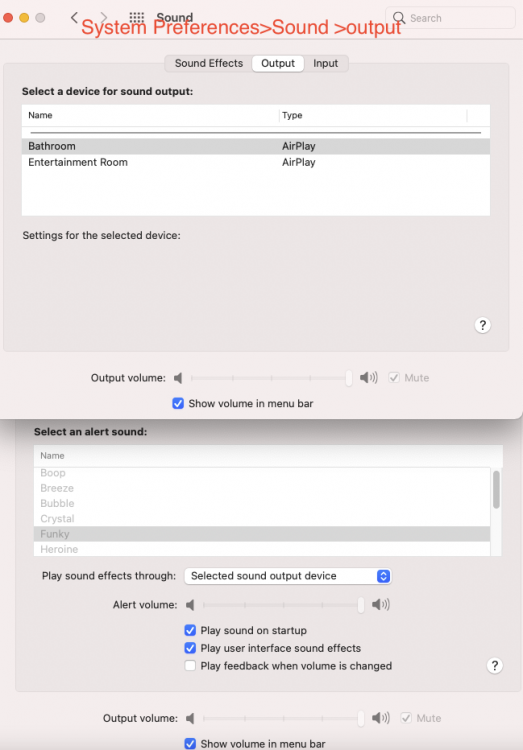This screenshot has width=523, height=750.
Task: Click the loud speaker icon beside Alert volume
Action: tap(381, 605)
